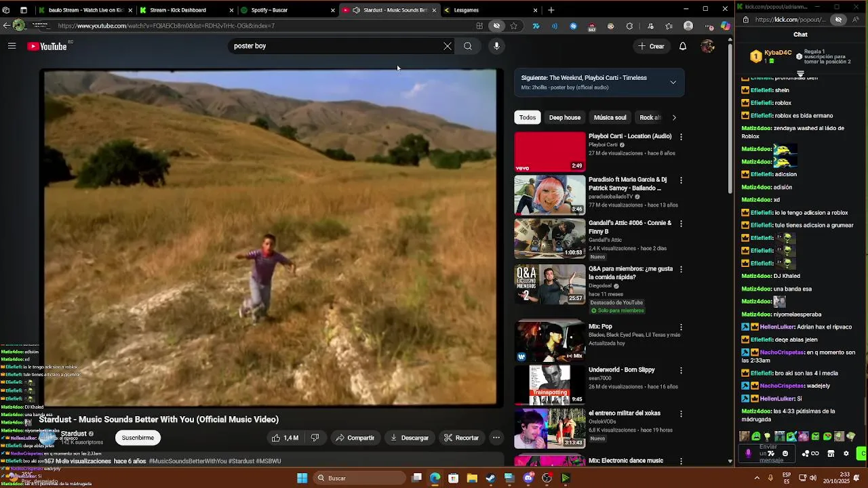Open options for Gandalf's Attic #006 video
The image size is (868, 488).
click(681, 224)
